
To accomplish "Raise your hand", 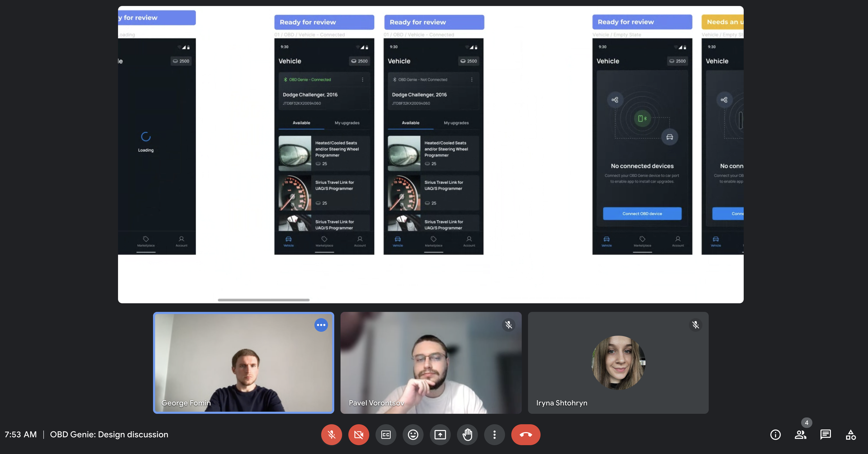I will [467, 435].
